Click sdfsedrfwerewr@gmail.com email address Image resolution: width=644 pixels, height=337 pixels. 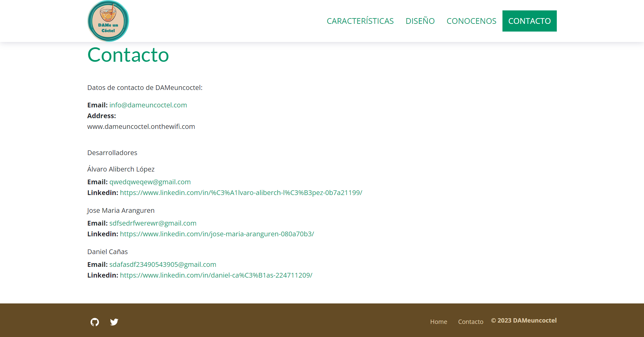[153, 223]
